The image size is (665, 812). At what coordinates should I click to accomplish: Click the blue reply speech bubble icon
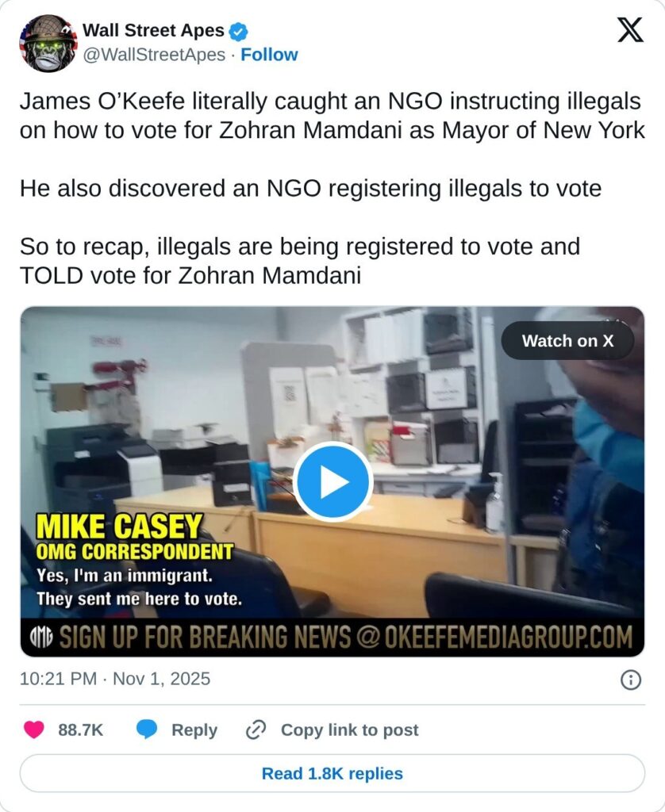coord(147,730)
